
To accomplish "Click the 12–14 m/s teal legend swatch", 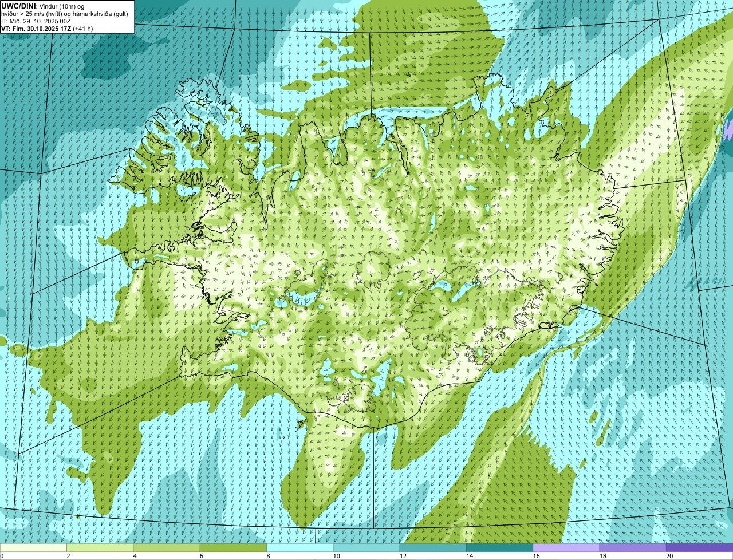I will (x=433, y=547).
